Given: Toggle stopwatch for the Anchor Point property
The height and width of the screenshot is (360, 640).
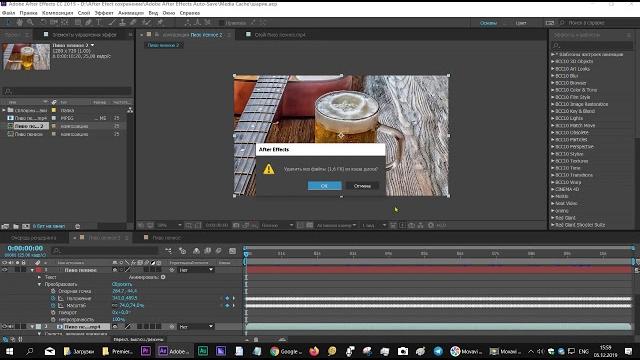Looking at the screenshot, I should (53, 291).
